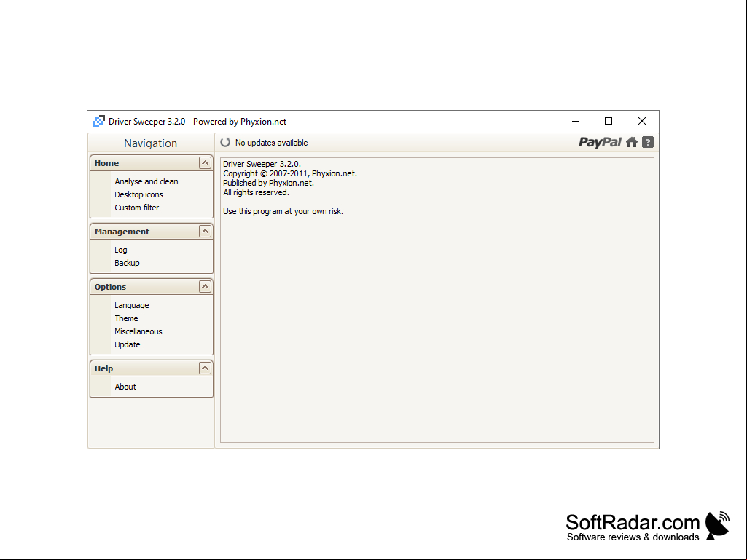Screen dimensions: 747x560
Task: Choose Language under Options
Action: [x=131, y=305]
